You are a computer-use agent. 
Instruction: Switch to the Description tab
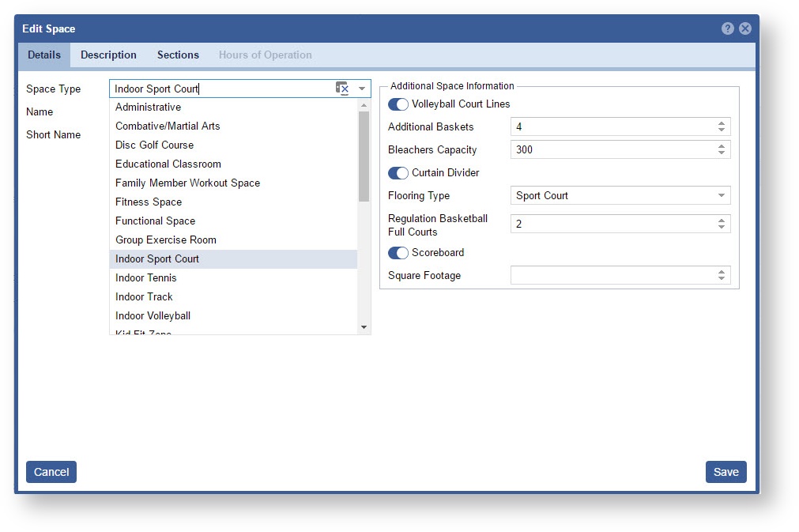pyautogui.click(x=108, y=55)
